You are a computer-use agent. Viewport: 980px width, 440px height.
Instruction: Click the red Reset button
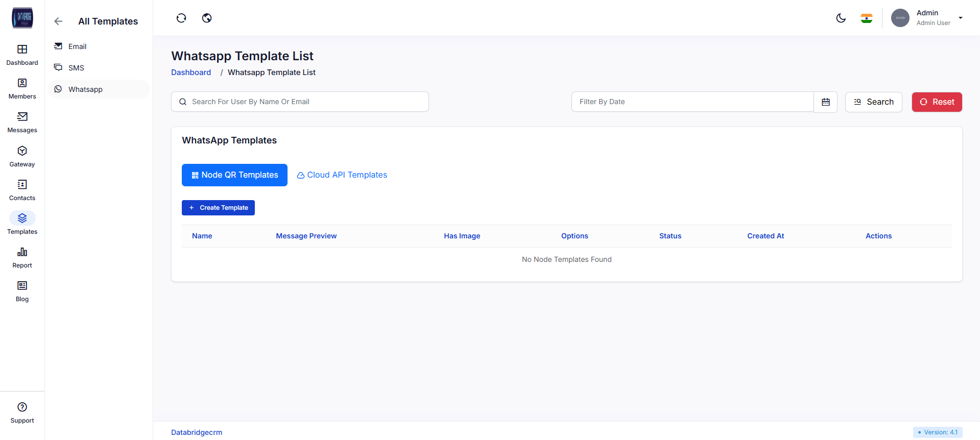(x=937, y=102)
